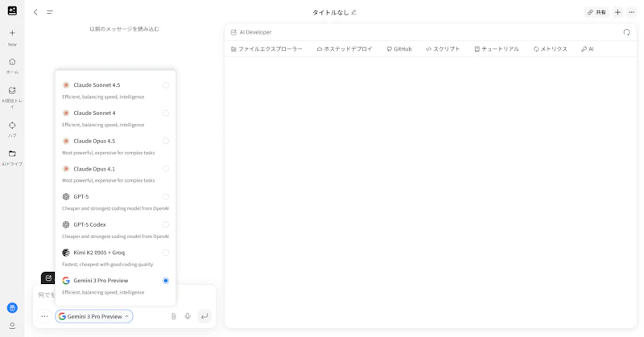
Task: Select Claude Sonnet 4.5 radio button
Action: point(166,85)
